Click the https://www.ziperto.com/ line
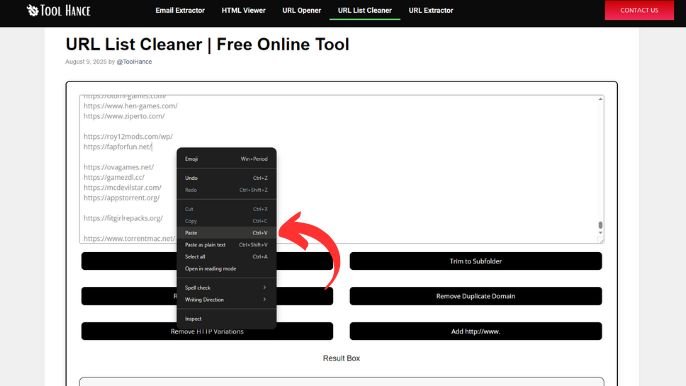 [x=124, y=116]
